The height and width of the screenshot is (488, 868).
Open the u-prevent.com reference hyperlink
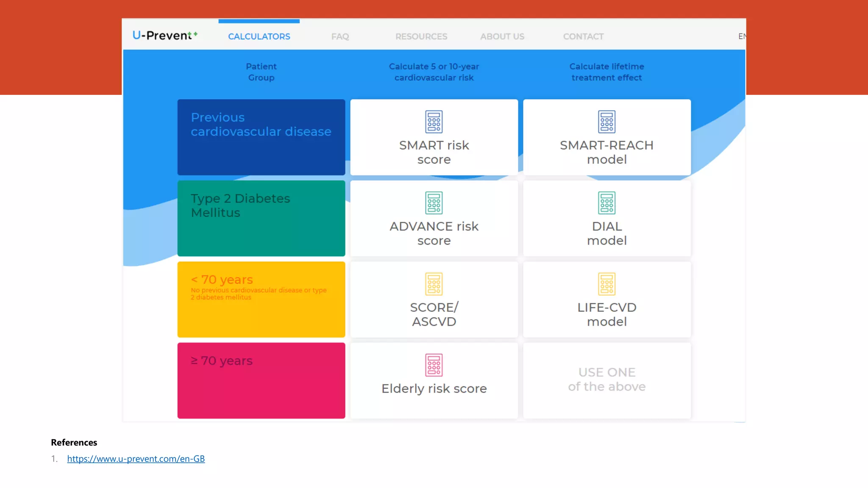136,459
